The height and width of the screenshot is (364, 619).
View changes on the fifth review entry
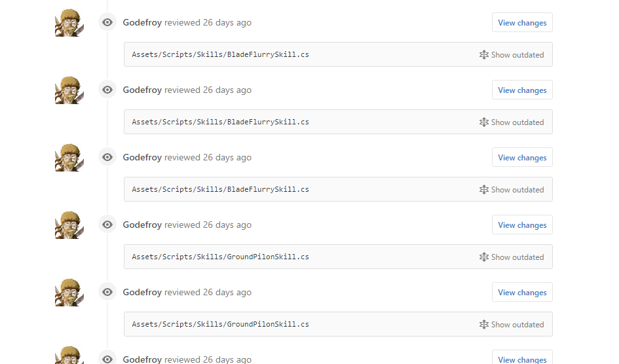[522, 292]
